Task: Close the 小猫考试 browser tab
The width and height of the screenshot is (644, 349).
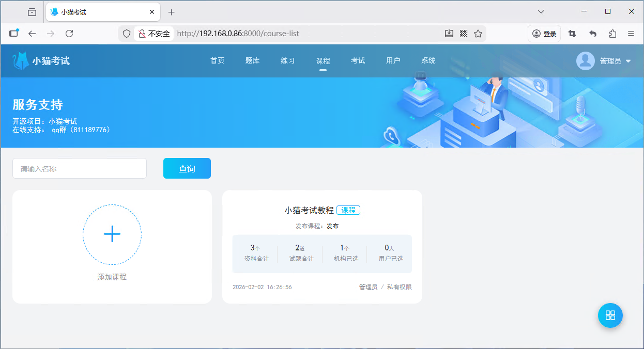Action: [152, 12]
